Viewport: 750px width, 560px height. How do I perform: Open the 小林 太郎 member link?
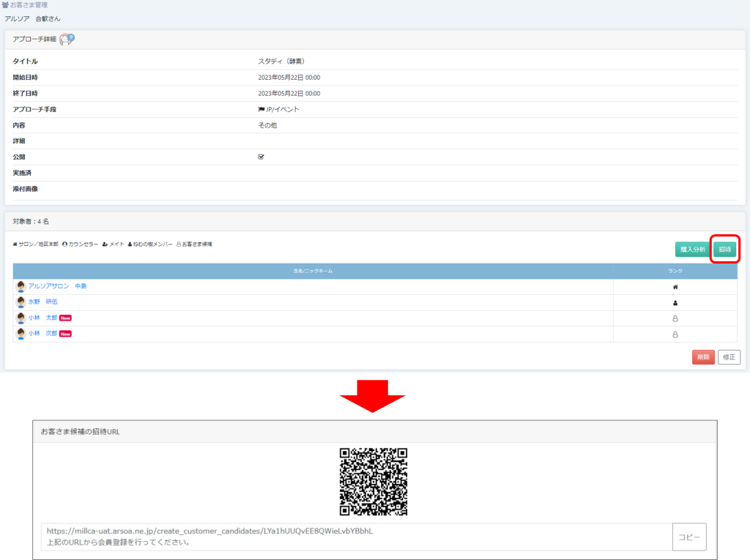click(42, 318)
